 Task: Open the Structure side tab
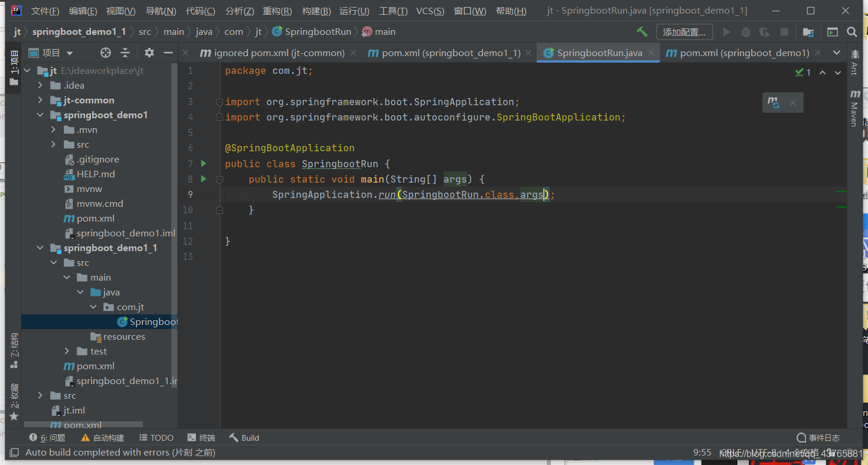point(14,350)
